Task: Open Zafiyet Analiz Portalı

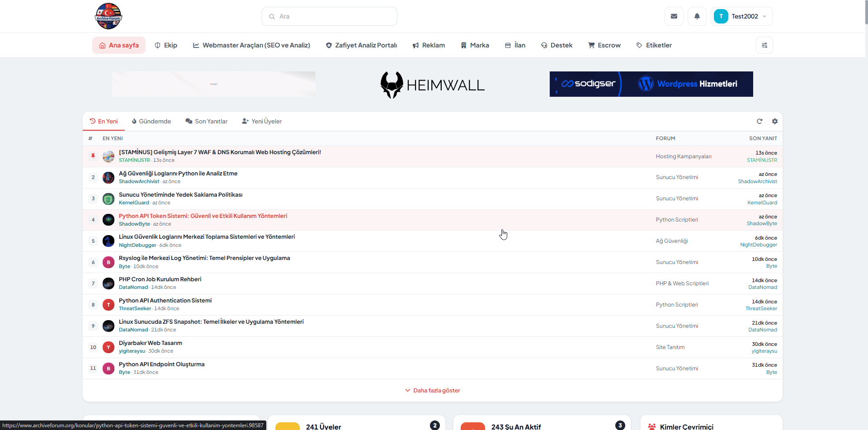Action: click(361, 45)
